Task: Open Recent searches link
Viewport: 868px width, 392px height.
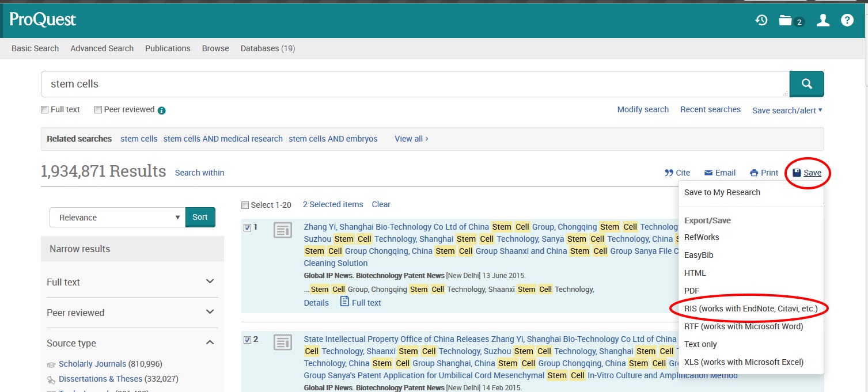Action: [710, 109]
